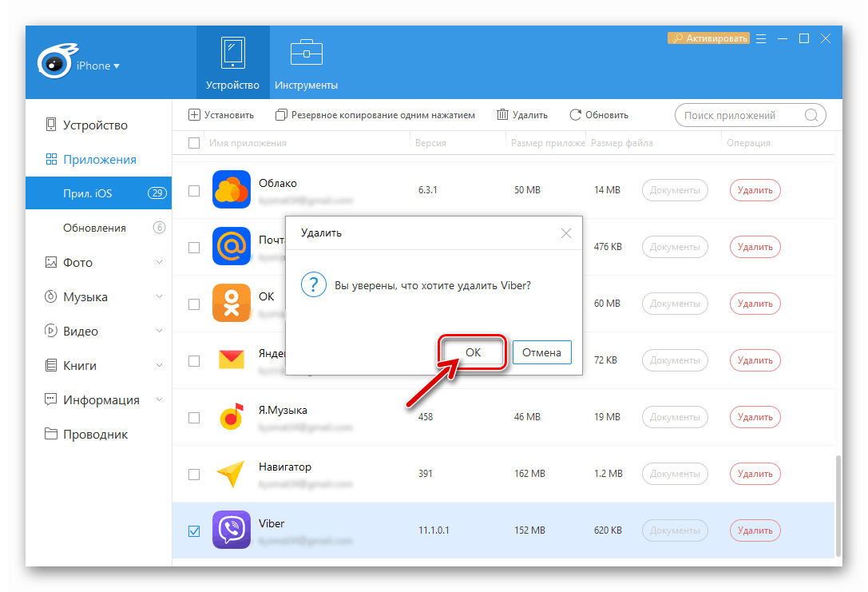Viewport: 868px width, 592px height.
Task: Click Документы for Облако row
Action: [x=675, y=190]
